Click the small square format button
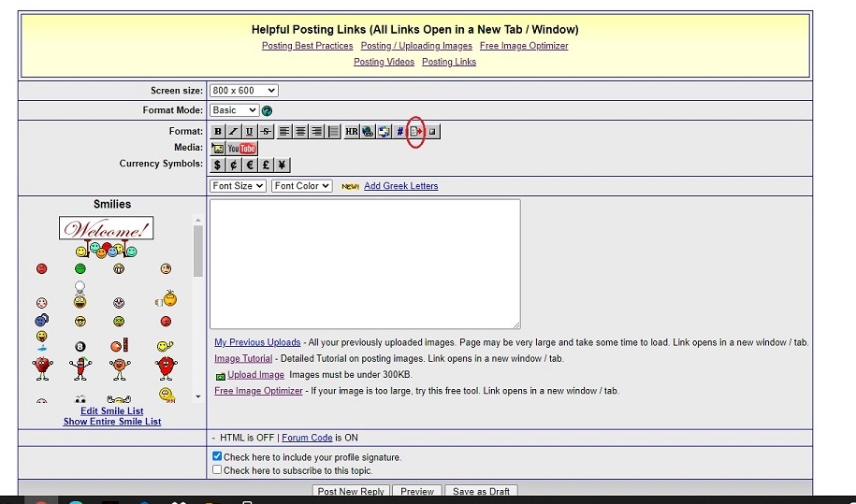This screenshot has width=856, height=504. point(432,132)
